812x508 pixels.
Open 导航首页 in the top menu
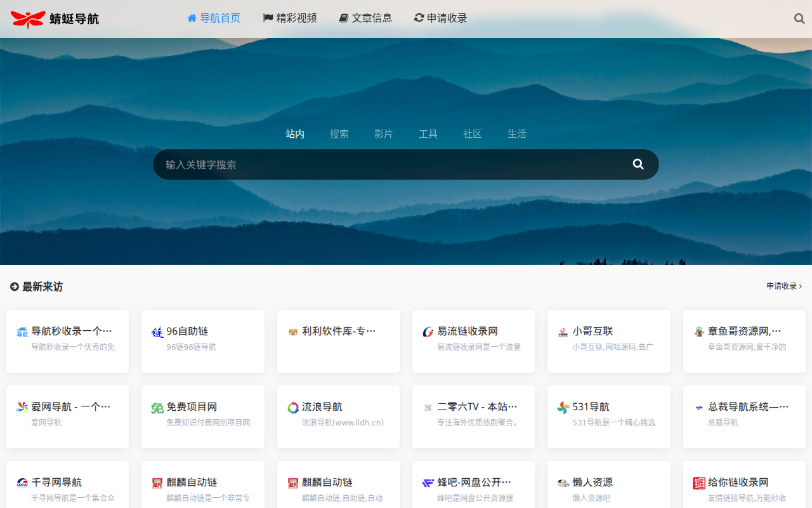(214, 18)
